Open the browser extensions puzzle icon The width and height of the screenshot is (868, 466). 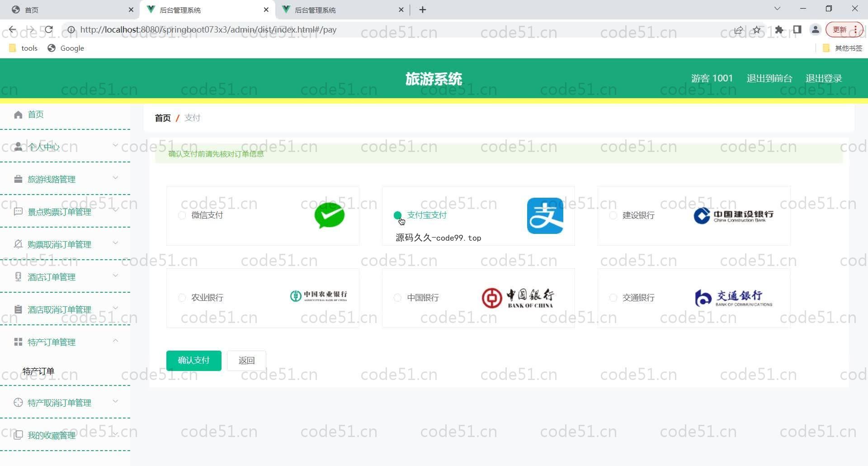tap(779, 30)
